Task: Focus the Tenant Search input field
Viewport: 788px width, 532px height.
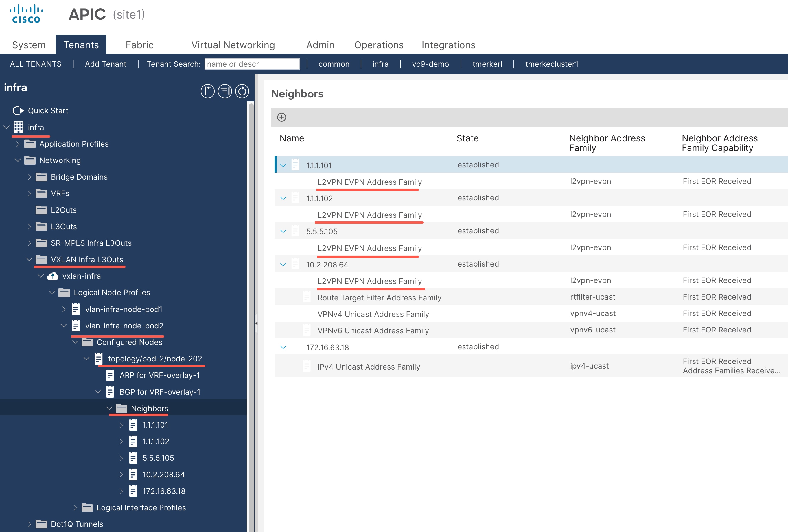Action: pyautogui.click(x=252, y=64)
